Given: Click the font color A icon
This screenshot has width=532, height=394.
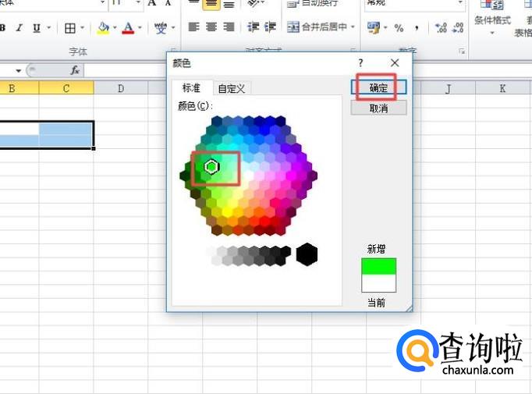Looking at the screenshot, I should [128, 28].
